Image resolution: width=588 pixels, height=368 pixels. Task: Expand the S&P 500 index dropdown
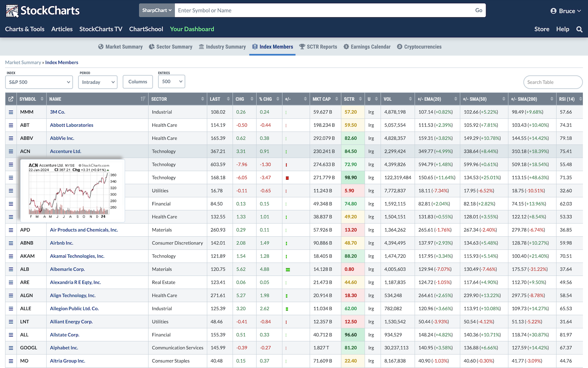tap(39, 82)
